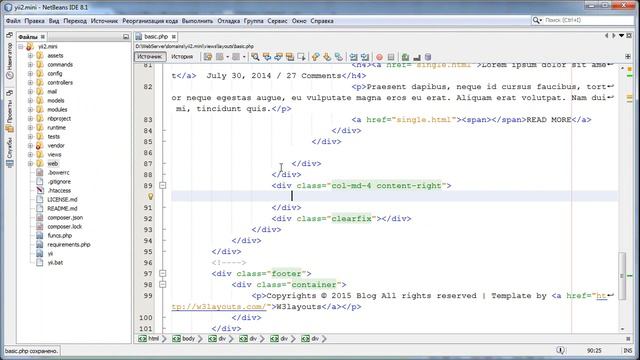The height and width of the screenshot is (360, 640).
Task: Toggle Rectangular Selection icon
Action: tap(301, 57)
